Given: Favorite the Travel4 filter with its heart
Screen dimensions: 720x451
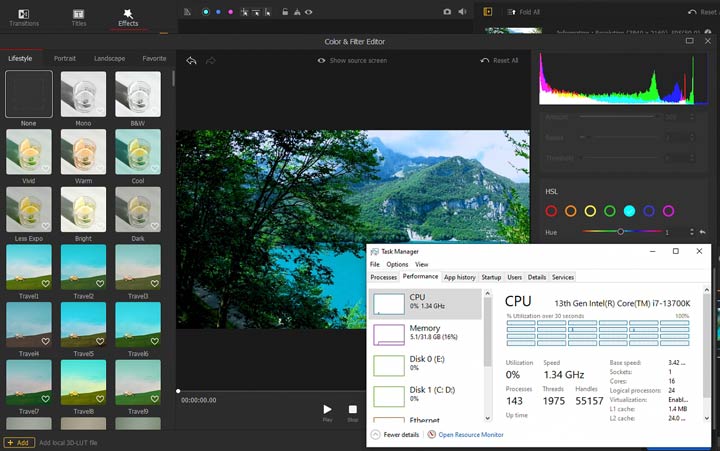Looking at the screenshot, I should pos(45,341).
